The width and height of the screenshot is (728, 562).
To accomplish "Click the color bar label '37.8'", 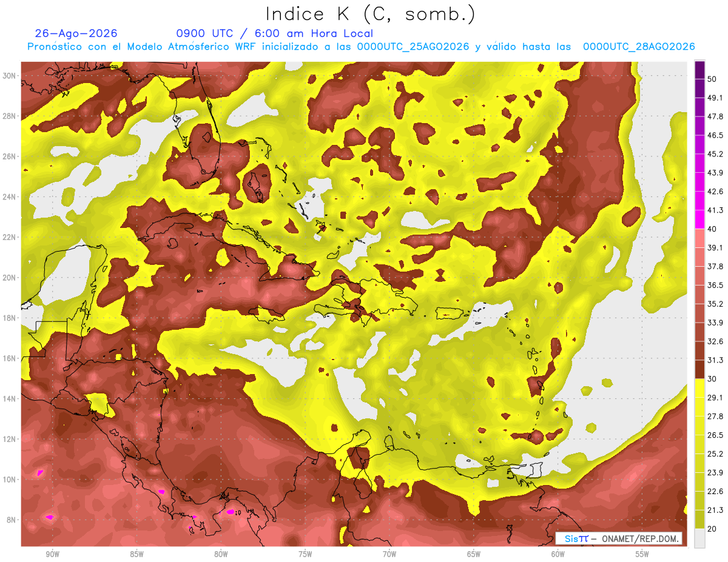I will (x=715, y=267).
